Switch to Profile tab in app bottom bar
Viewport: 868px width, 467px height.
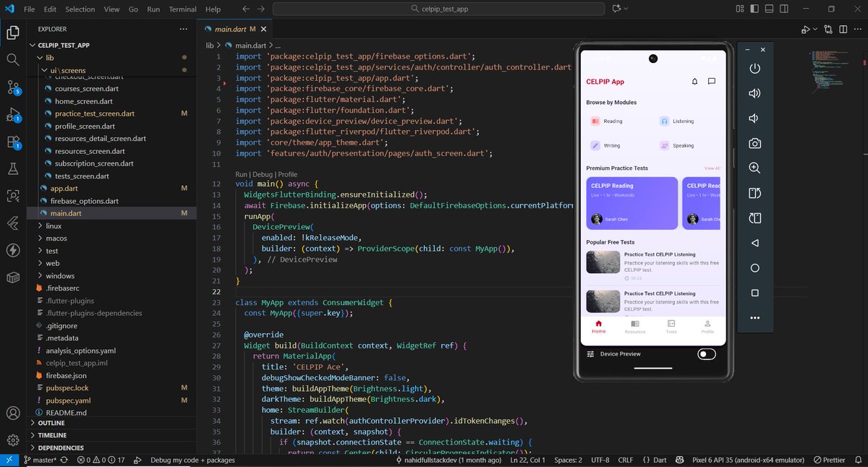(x=707, y=326)
